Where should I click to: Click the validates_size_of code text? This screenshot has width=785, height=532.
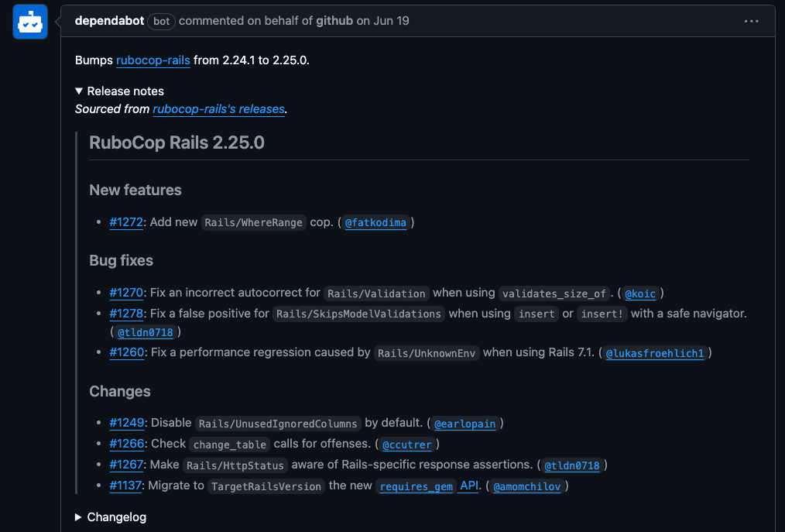[554, 293]
